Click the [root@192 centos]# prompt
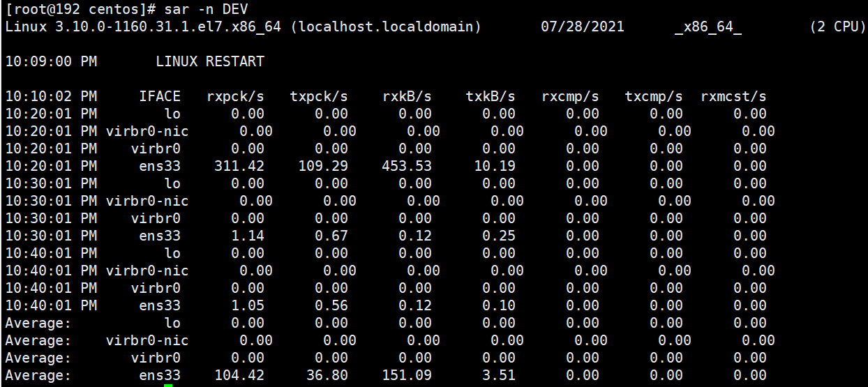868x387 pixels. click(x=77, y=10)
